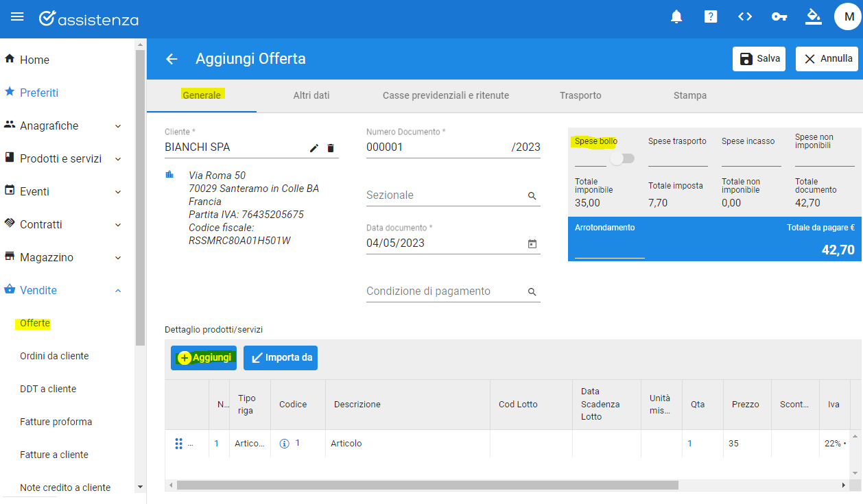Click the Prezzo column header

(748, 405)
